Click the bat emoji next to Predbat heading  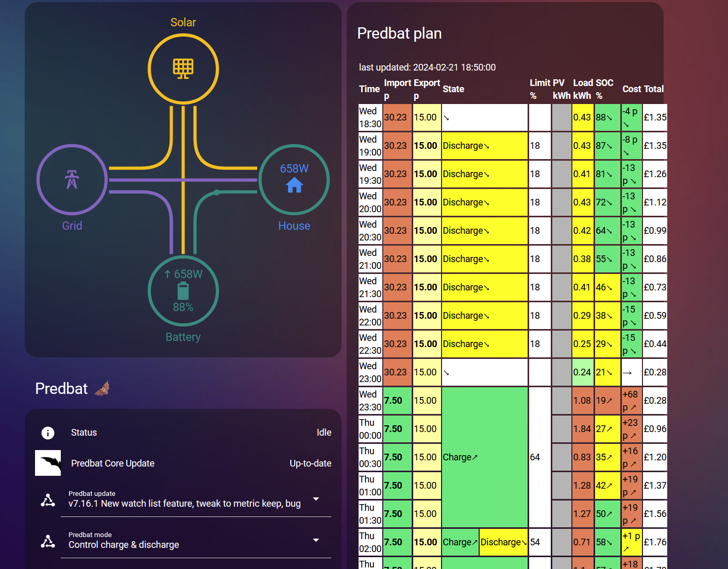pos(103,388)
